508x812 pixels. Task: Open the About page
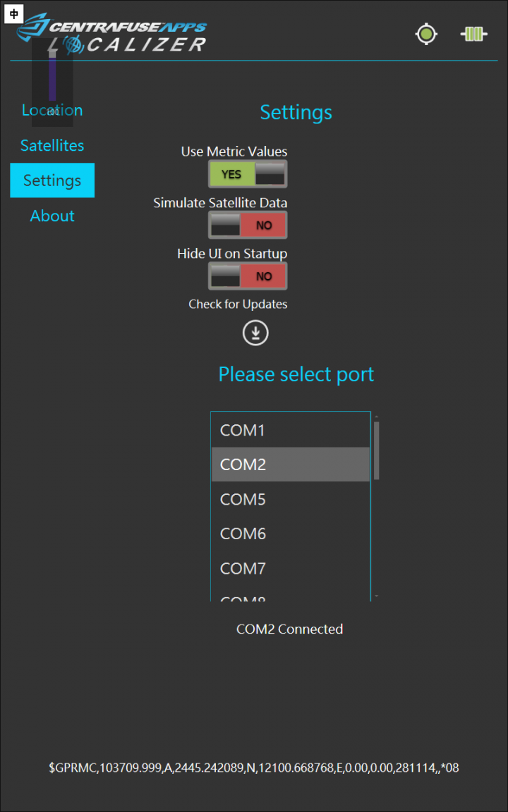point(52,216)
